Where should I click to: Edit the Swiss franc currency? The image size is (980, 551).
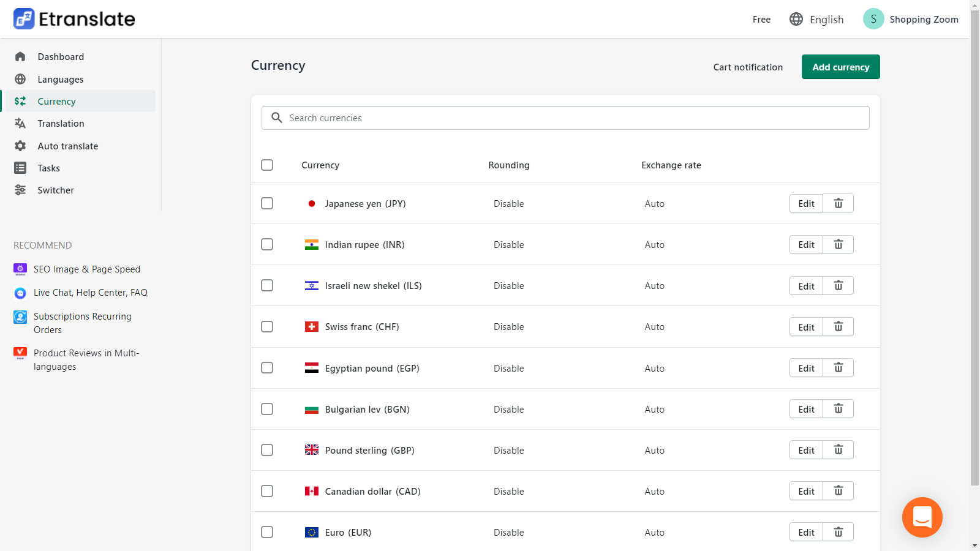(806, 326)
